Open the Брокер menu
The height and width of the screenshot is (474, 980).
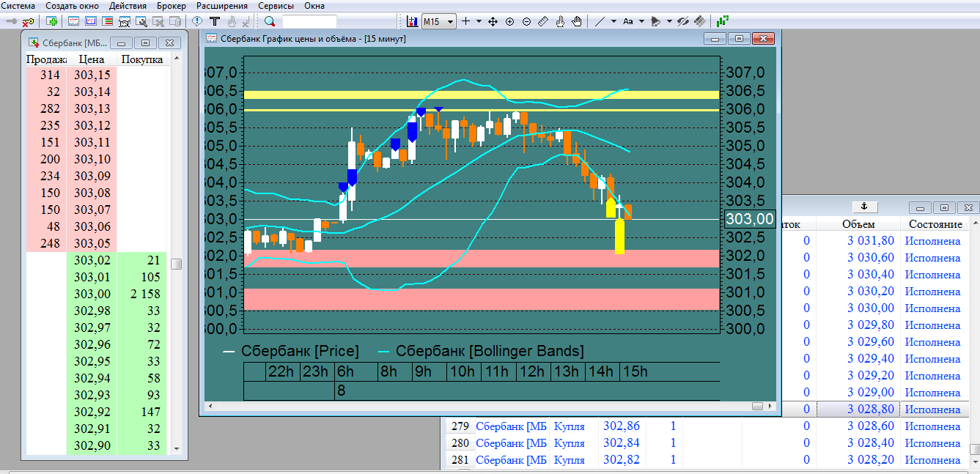click(x=172, y=5)
